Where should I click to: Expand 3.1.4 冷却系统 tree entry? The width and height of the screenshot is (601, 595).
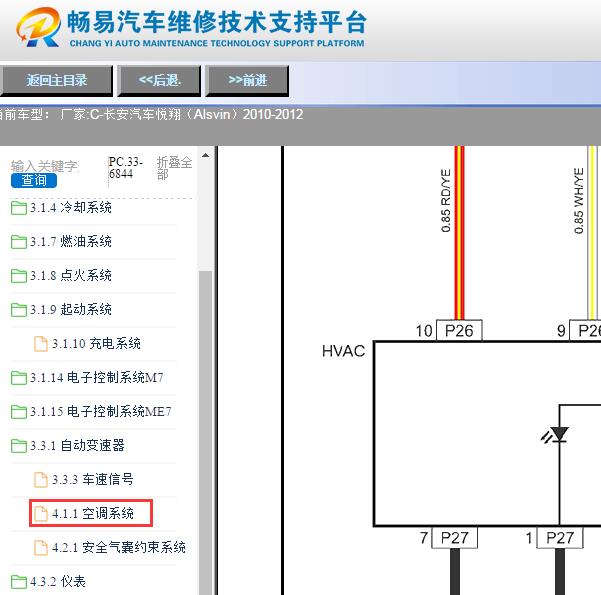(x=71, y=208)
